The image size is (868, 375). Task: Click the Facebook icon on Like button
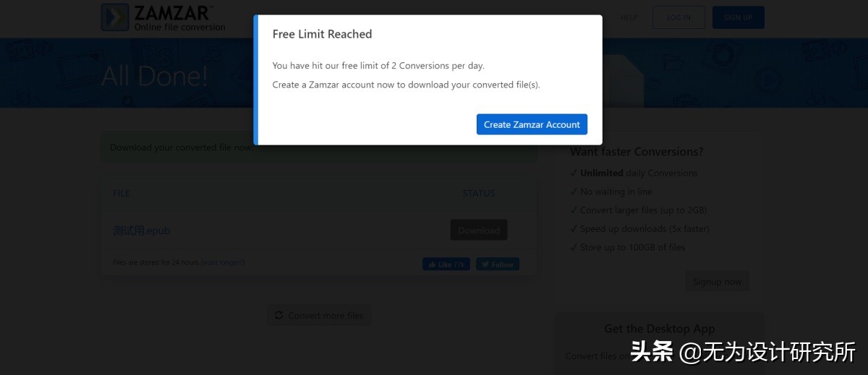click(x=431, y=264)
